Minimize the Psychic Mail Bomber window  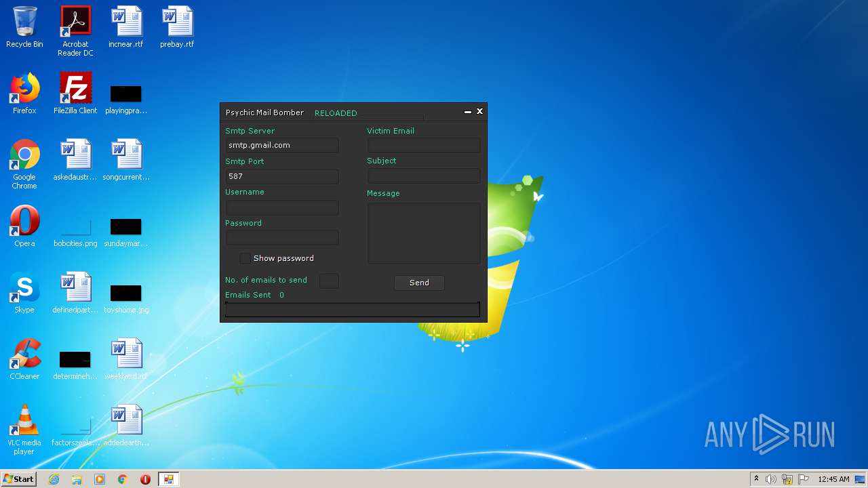pos(467,112)
